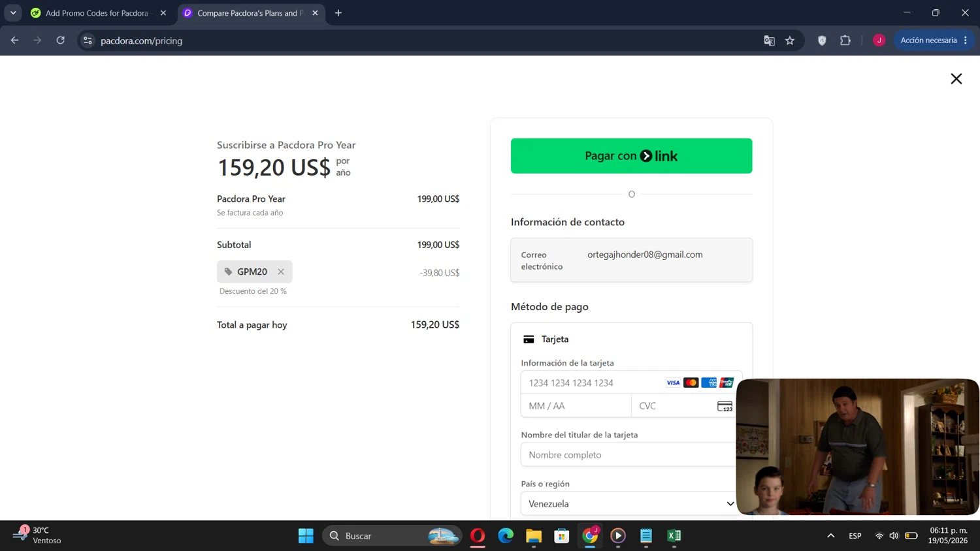Image resolution: width=980 pixels, height=551 pixels.
Task: Click the Información de contacto heading
Action: (568, 222)
